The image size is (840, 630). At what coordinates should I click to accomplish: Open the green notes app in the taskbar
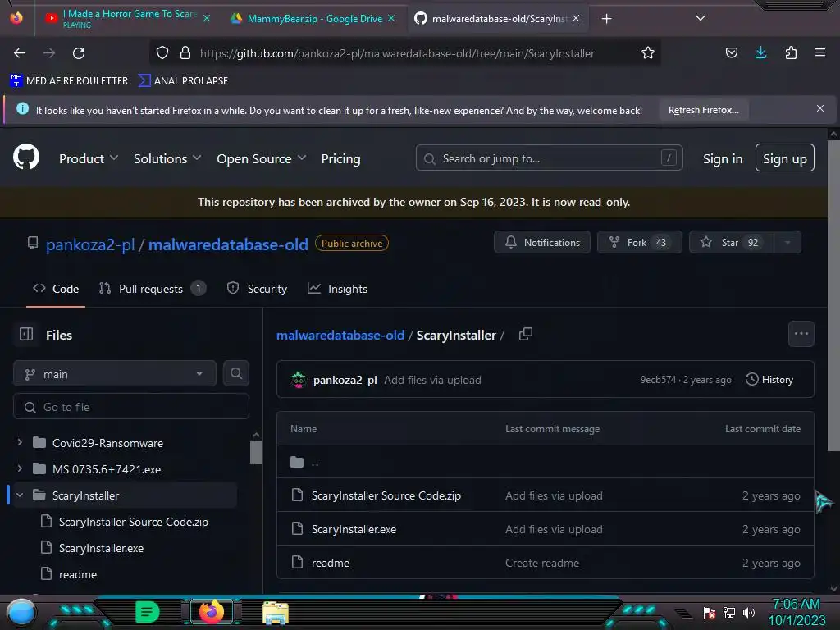pos(148,612)
